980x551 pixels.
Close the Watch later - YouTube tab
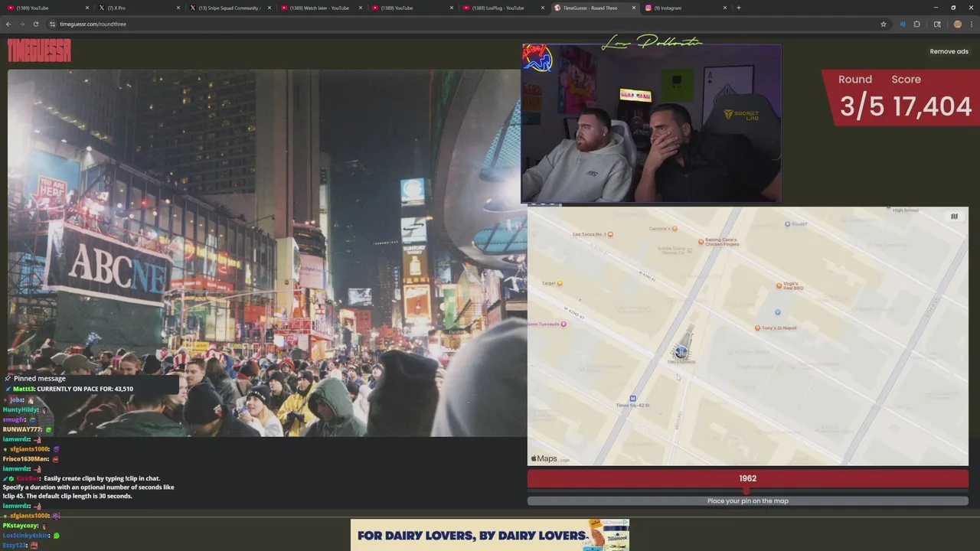(x=361, y=8)
